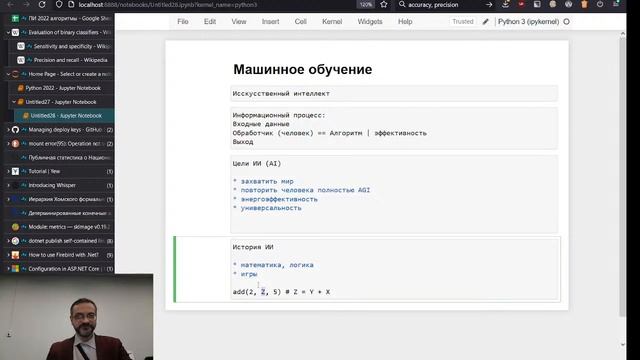
Task: Collapse the Untitled27 tab subtree
Action: (x=13, y=102)
